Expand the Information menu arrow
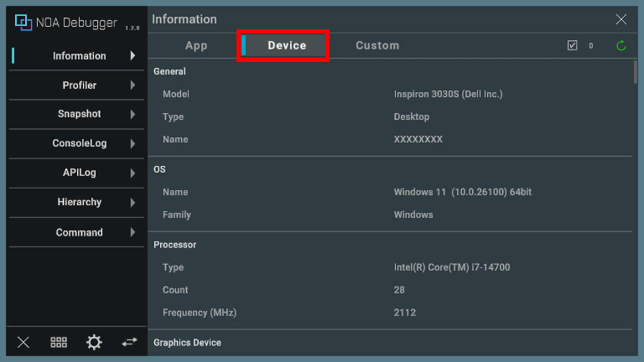The width and height of the screenshot is (644, 362). tap(132, 56)
